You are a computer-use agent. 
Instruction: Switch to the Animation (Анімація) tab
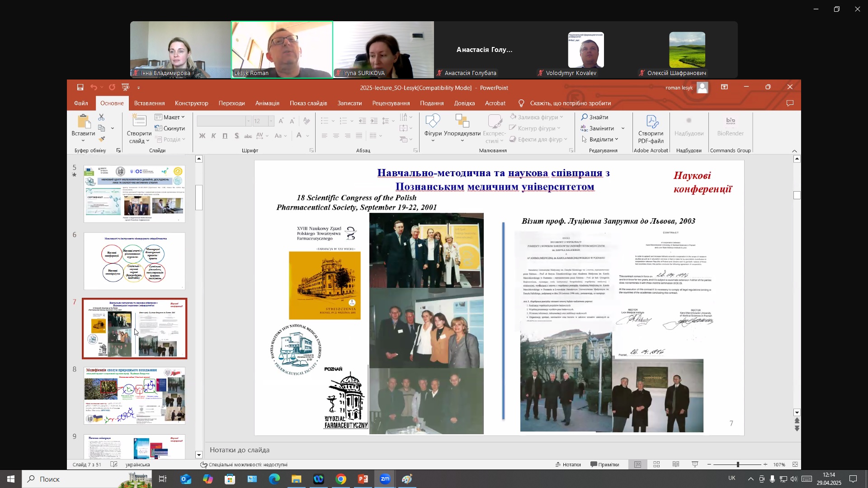click(267, 103)
